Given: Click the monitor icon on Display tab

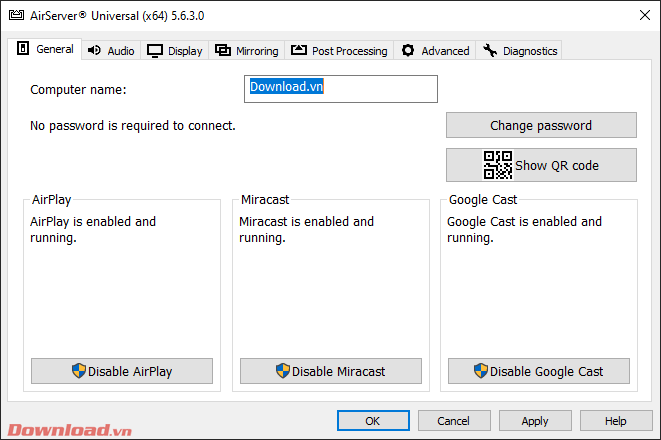Looking at the screenshot, I should click(155, 51).
